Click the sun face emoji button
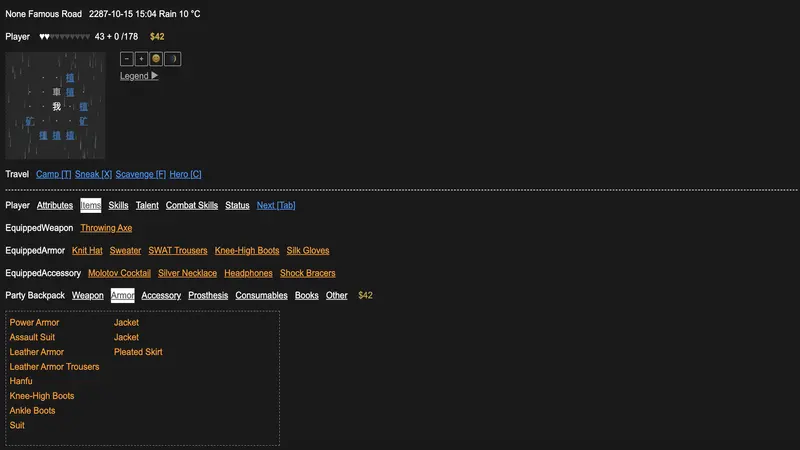Screen dimensions: 800x450 [156, 59]
